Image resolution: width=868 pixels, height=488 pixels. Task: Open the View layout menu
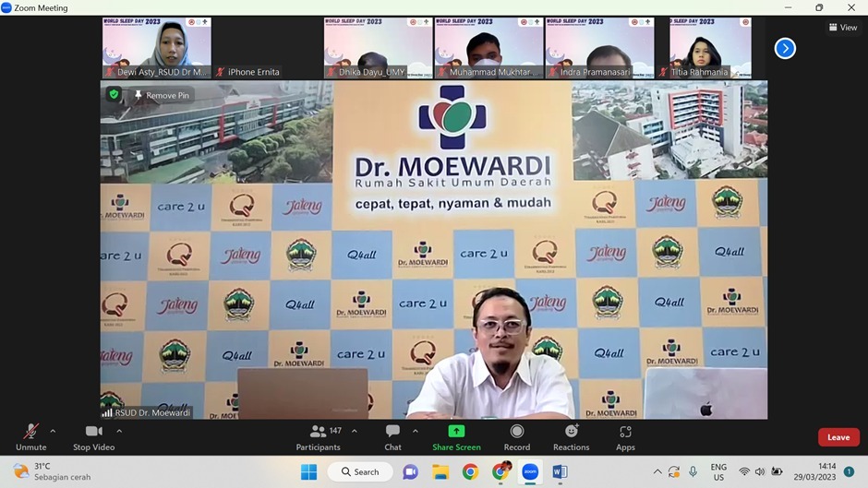coord(843,28)
